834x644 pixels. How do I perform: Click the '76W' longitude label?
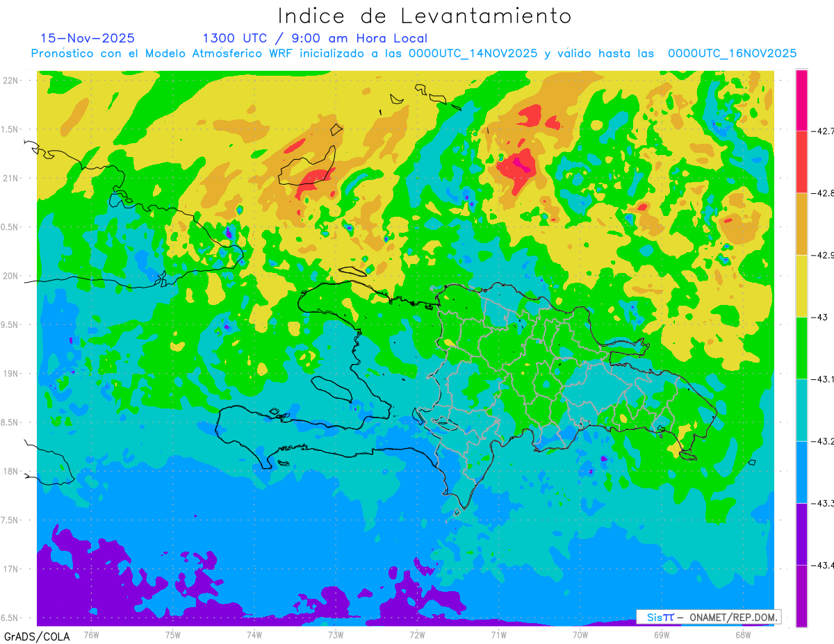click(91, 635)
